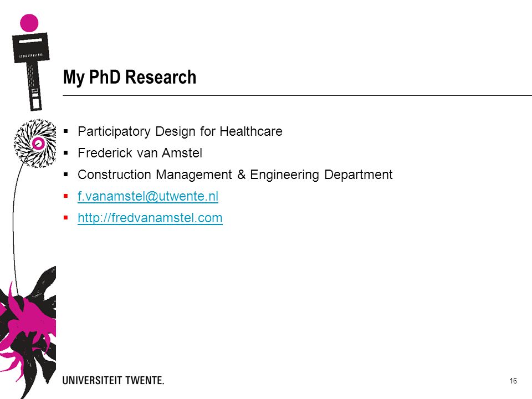Open the http://fredvanamstel.com link
Viewport: 532px width, 399px height.
150,218
